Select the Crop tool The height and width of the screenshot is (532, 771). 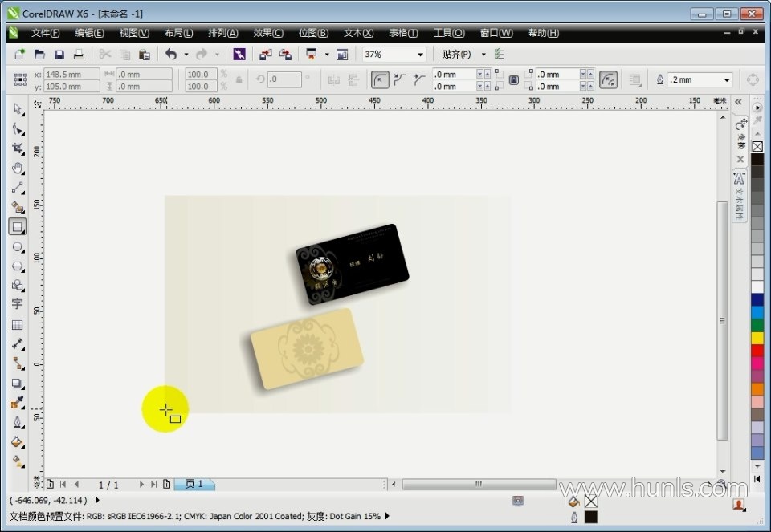point(17,148)
